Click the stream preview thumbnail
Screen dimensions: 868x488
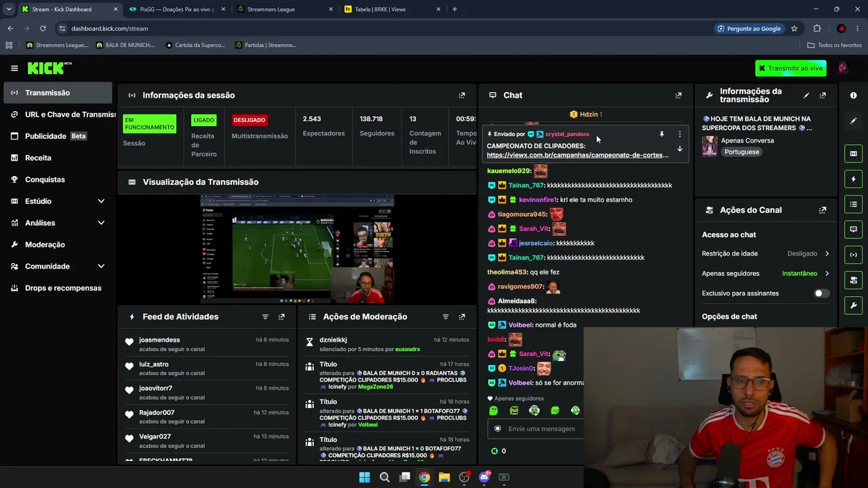[297, 249]
